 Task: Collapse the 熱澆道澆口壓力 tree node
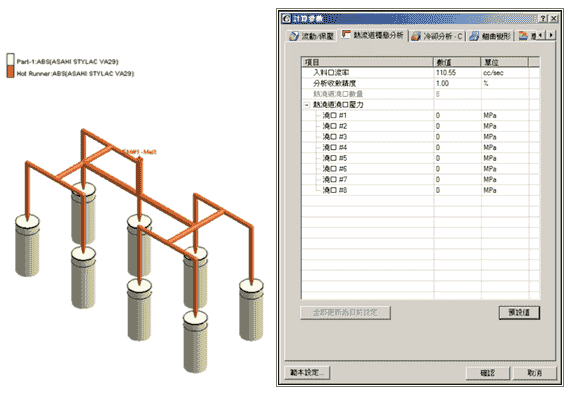click(x=307, y=105)
